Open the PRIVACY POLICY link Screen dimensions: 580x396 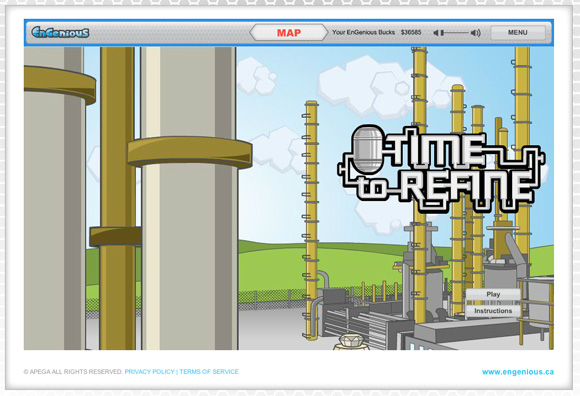(149, 372)
